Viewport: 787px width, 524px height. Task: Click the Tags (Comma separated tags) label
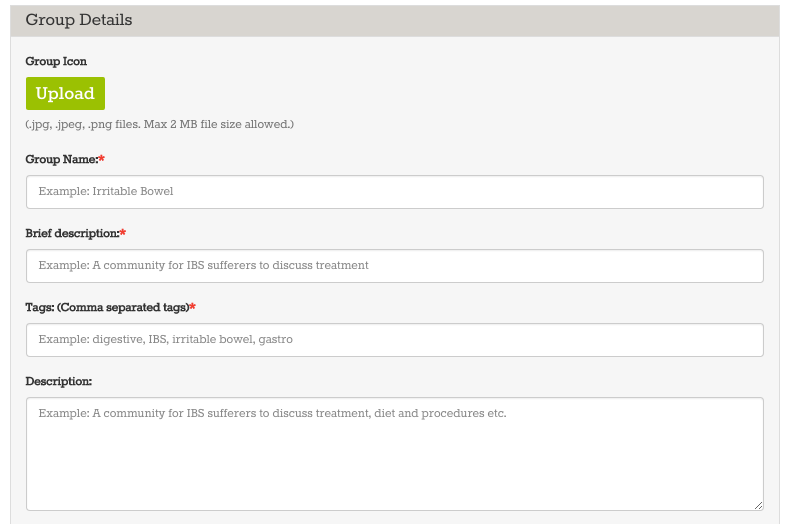coord(107,307)
